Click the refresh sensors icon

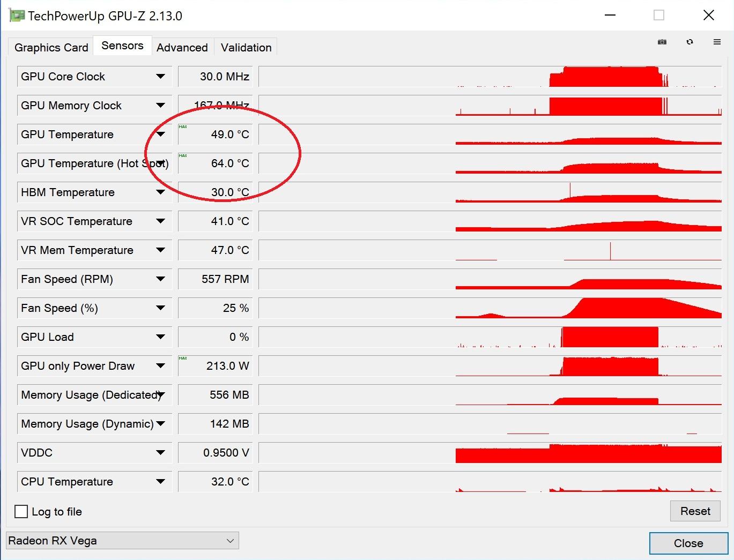coord(689,42)
